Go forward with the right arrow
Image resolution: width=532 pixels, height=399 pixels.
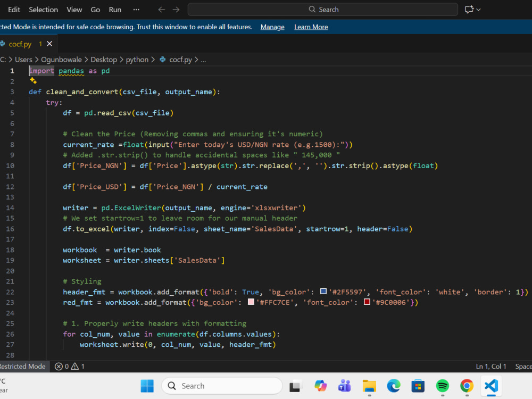[176, 10]
